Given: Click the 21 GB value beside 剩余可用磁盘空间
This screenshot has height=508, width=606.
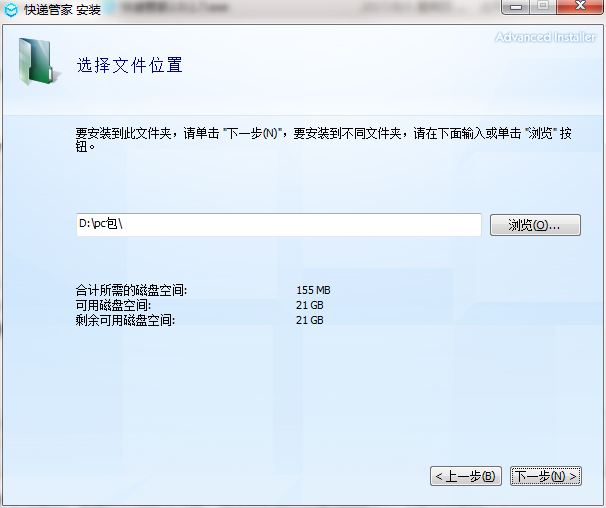Looking at the screenshot, I should click(309, 320).
